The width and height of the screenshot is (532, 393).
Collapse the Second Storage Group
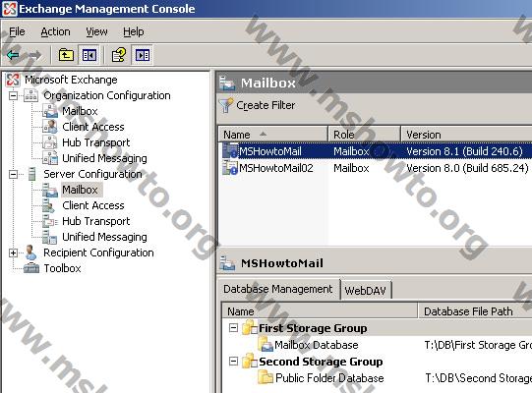pyautogui.click(x=233, y=362)
